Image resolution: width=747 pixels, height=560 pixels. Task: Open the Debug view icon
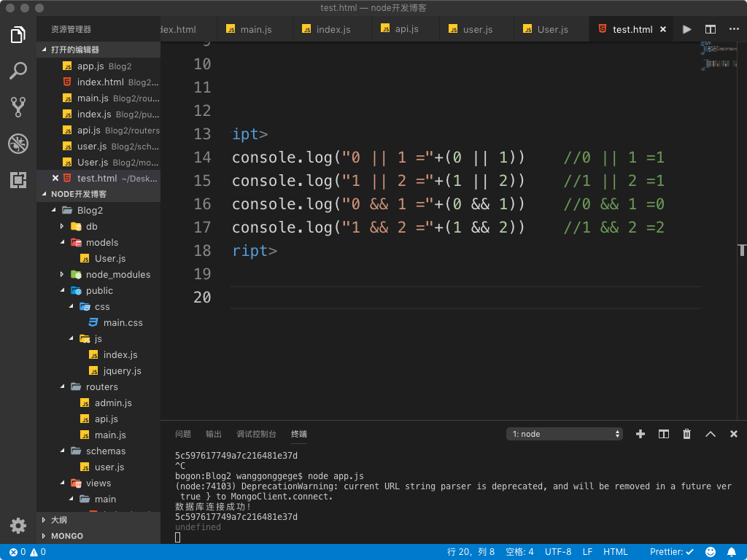pyautogui.click(x=18, y=144)
